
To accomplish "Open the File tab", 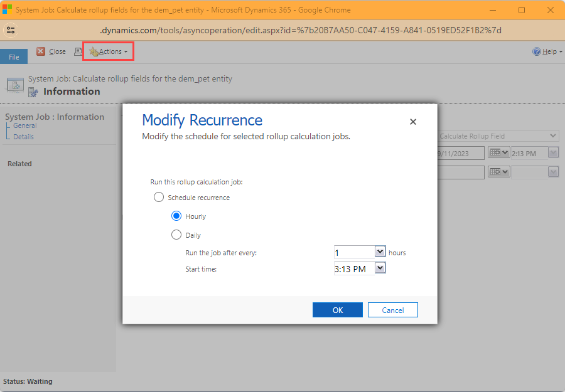I will pos(14,57).
